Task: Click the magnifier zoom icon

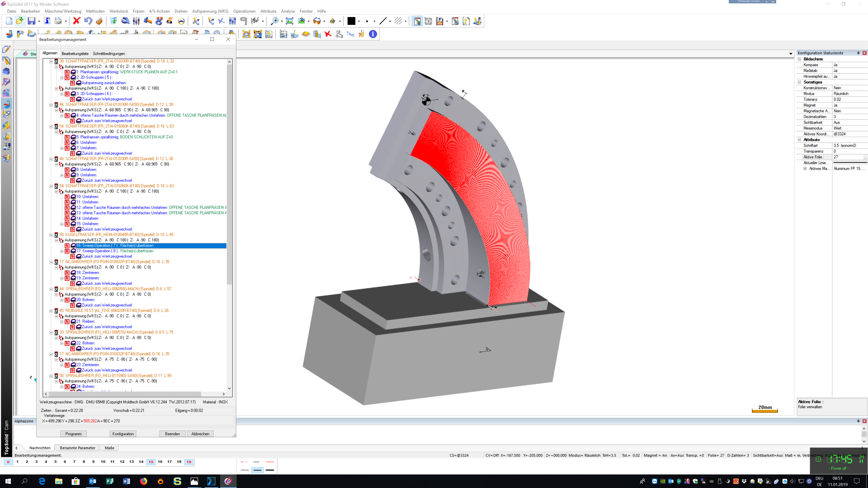Action: (x=275, y=21)
